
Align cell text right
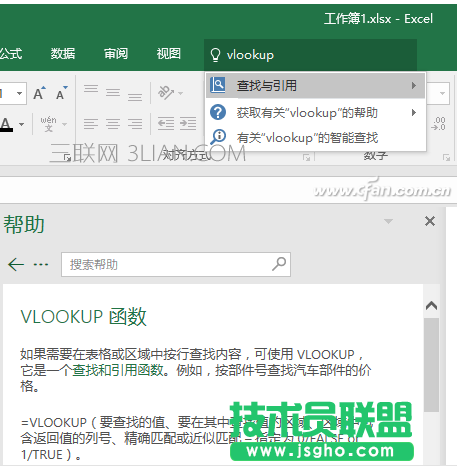coord(135,124)
